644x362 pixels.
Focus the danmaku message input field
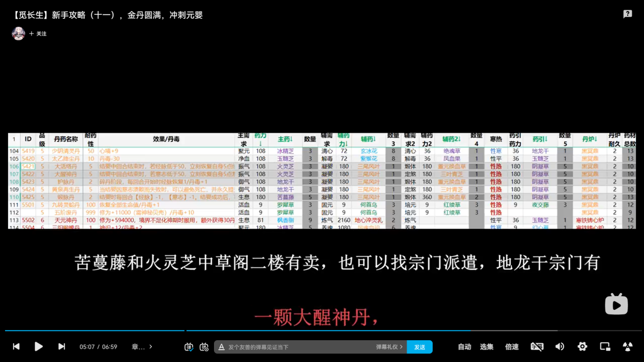[x=300, y=347]
